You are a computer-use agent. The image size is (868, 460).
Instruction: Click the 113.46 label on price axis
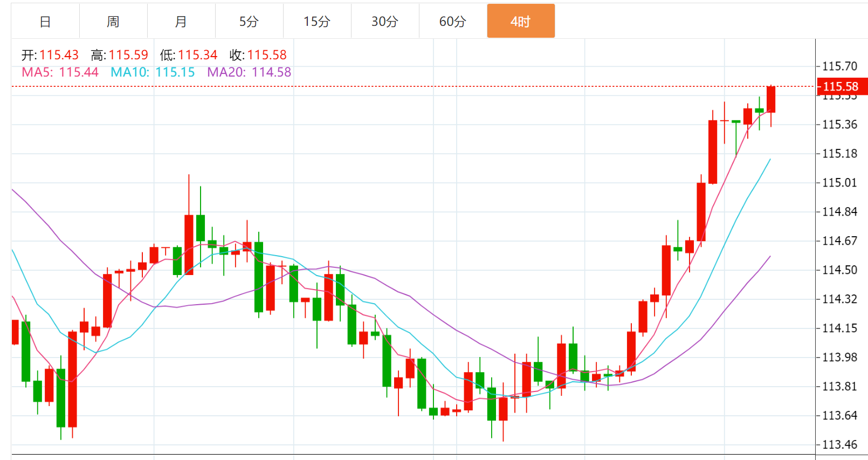click(839, 445)
